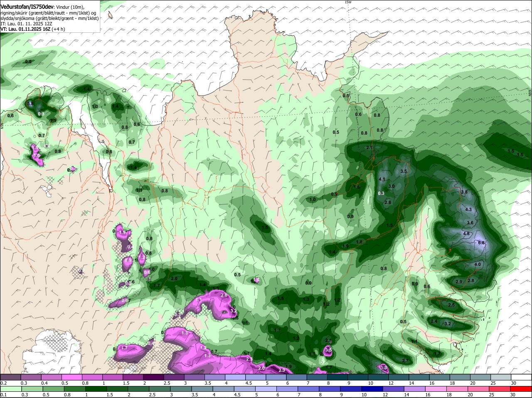Click the 2.5 precipitation value on the map

451,305
